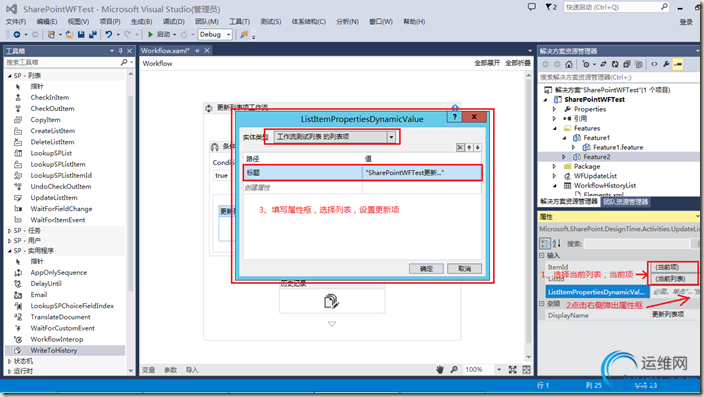Click 全部折叠 in the designer
Viewport: 704px width, 397px height.
click(518, 63)
